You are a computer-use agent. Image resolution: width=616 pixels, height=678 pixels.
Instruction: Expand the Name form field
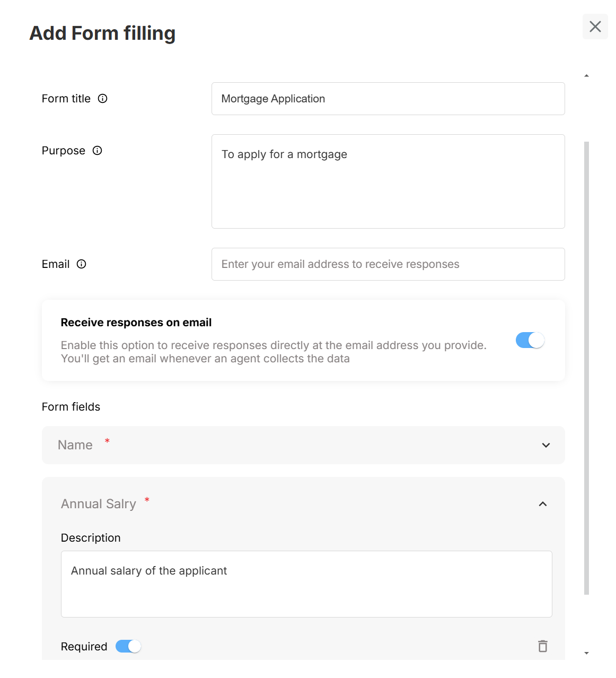pyautogui.click(x=545, y=445)
